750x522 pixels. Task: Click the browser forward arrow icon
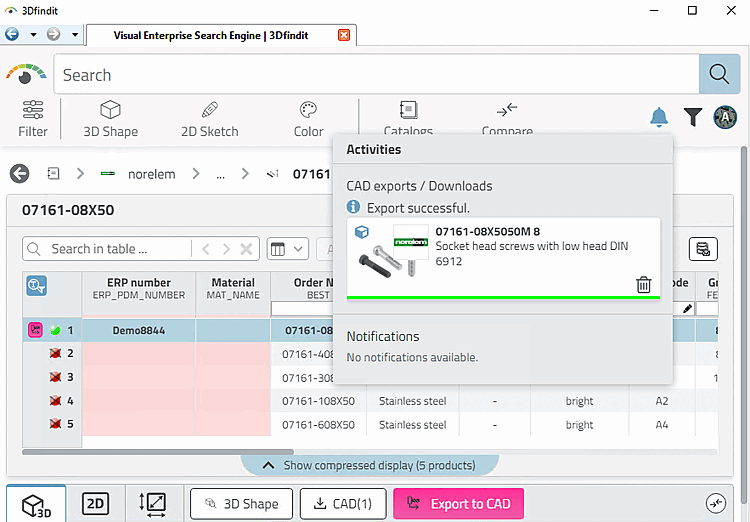coord(54,34)
